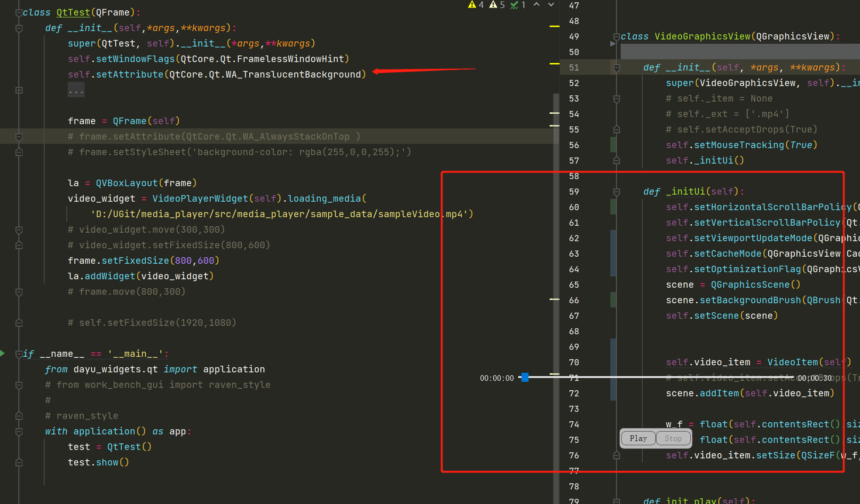Click yellow warning stripe on line 66
The width and height of the screenshot is (860, 504).
click(554, 299)
